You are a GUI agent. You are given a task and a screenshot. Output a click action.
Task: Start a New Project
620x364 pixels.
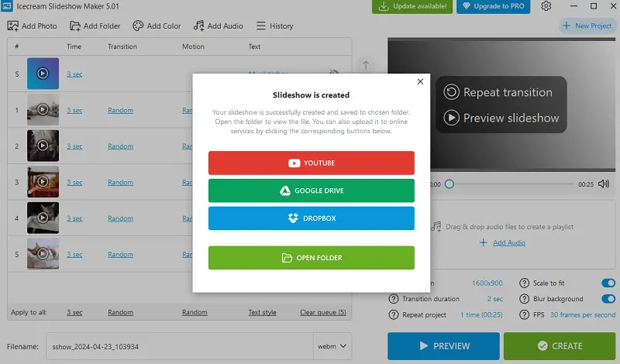tap(587, 26)
